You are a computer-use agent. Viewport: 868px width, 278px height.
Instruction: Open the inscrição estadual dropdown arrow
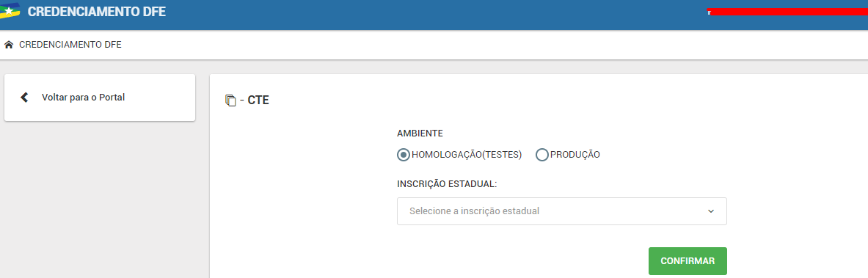pos(711,211)
